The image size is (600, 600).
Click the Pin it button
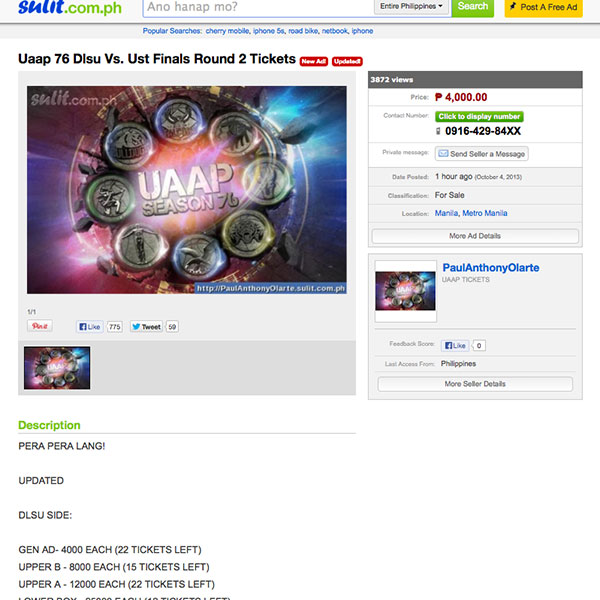pyautogui.click(x=40, y=326)
